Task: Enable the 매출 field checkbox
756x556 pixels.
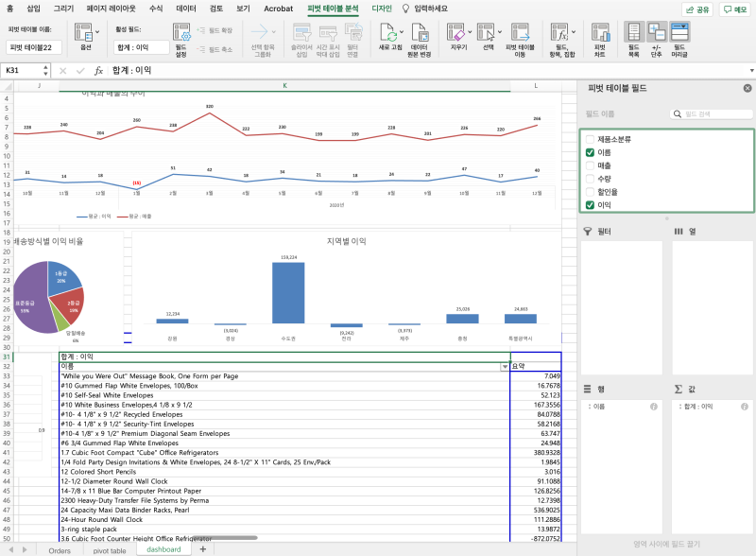Action: point(590,165)
